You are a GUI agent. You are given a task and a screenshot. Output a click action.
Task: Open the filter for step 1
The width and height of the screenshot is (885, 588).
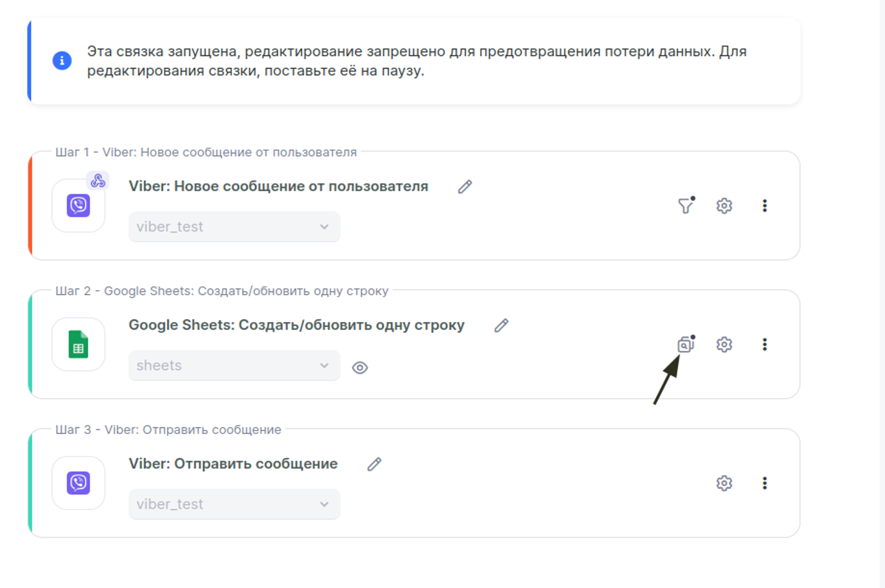[x=686, y=206]
